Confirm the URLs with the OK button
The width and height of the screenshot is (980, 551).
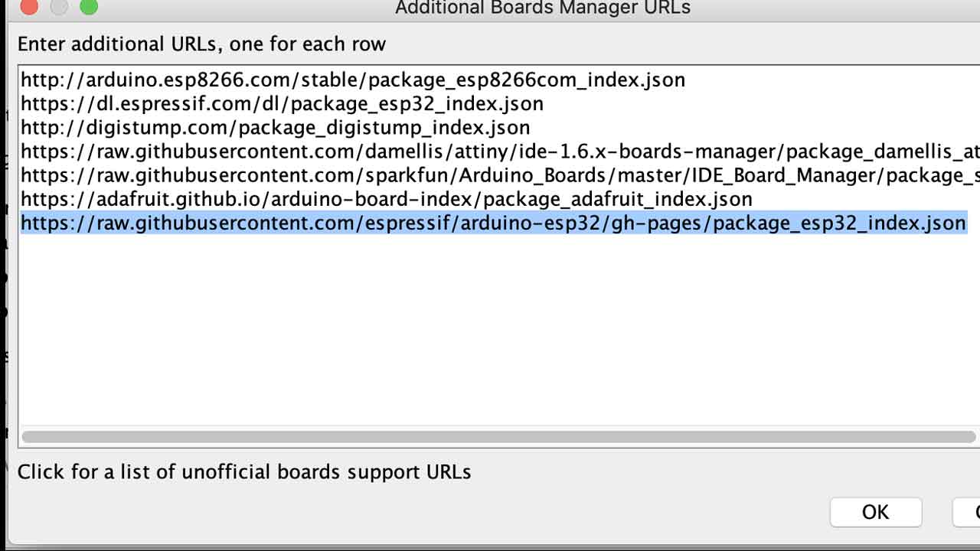[876, 512]
